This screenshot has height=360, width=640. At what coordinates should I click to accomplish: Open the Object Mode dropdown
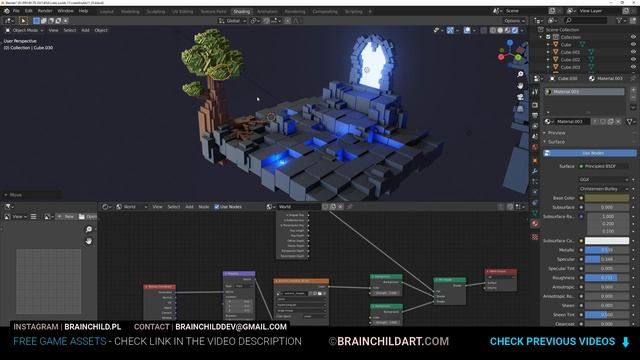click(x=25, y=30)
